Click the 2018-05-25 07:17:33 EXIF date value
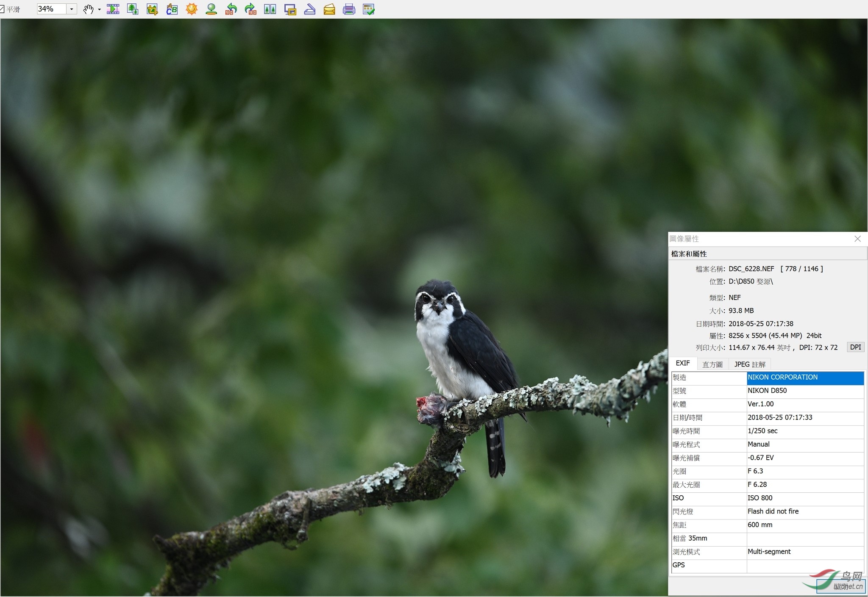The height and width of the screenshot is (597, 868). (x=780, y=417)
